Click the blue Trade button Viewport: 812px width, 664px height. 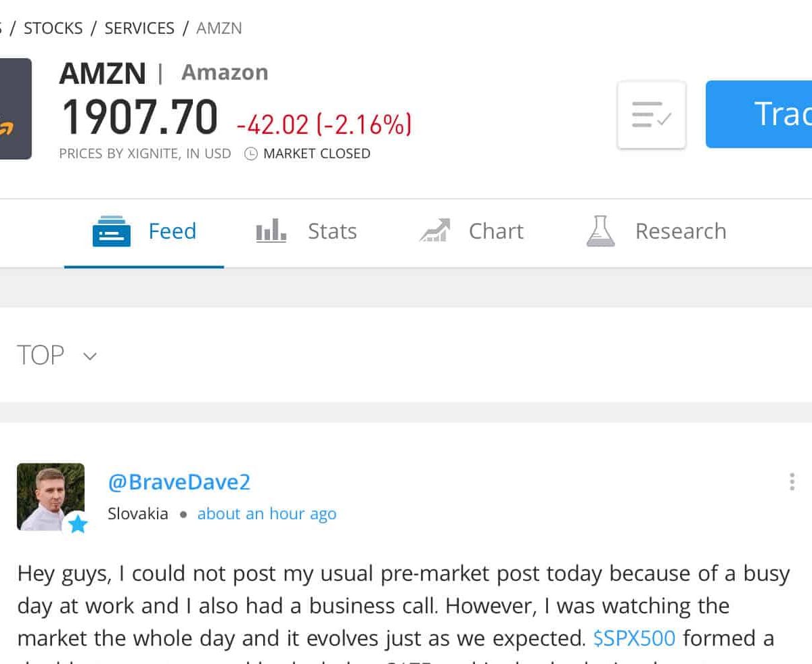tap(759, 114)
